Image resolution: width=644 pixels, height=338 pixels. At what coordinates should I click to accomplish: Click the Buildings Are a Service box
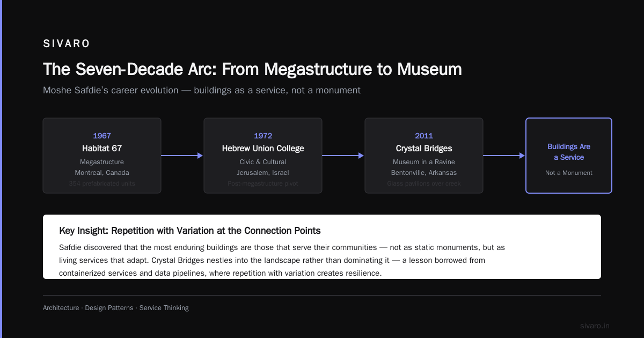[569, 156]
